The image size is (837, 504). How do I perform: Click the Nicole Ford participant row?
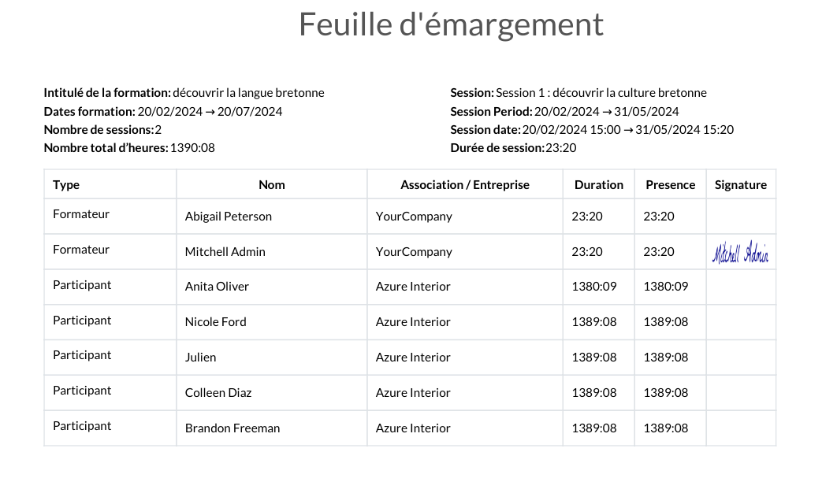click(410, 322)
